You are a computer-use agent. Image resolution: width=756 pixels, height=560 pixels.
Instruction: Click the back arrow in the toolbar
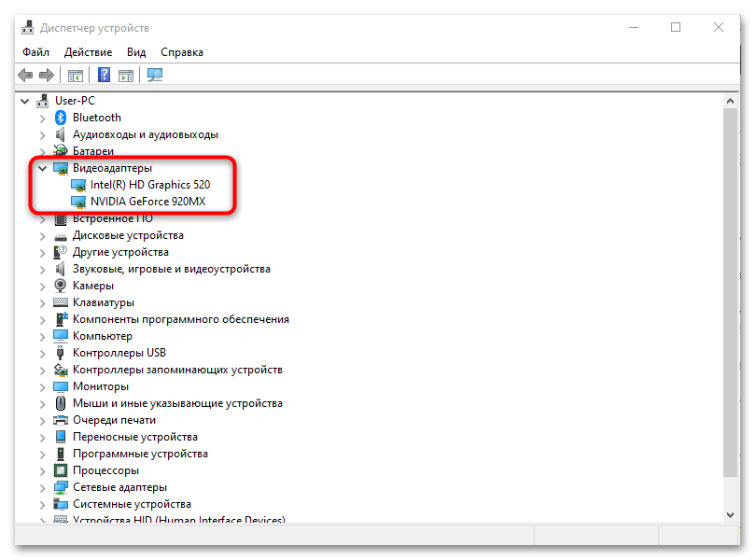tap(25, 76)
